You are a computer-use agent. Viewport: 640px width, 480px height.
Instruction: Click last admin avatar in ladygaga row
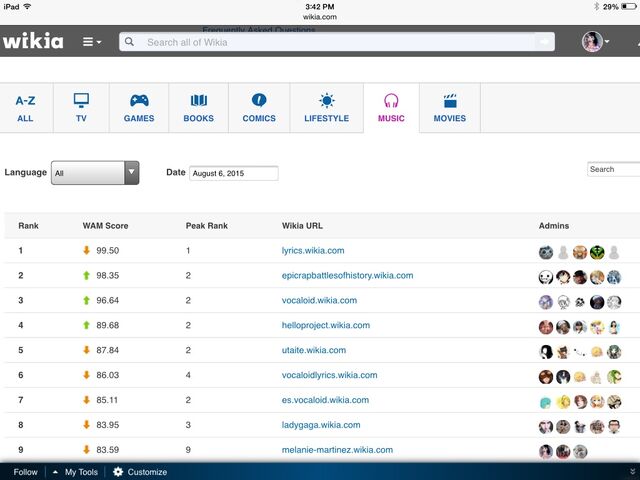(x=614, y=427)
